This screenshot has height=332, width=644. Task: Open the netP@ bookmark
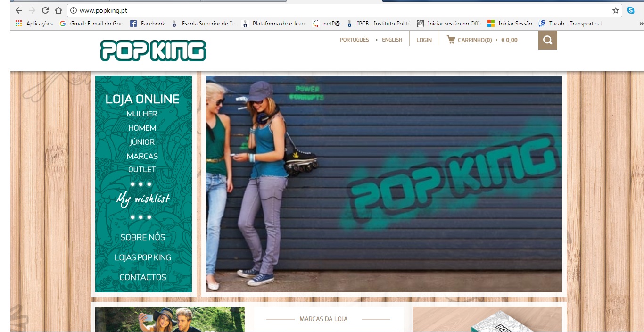[x=326, y=24]
